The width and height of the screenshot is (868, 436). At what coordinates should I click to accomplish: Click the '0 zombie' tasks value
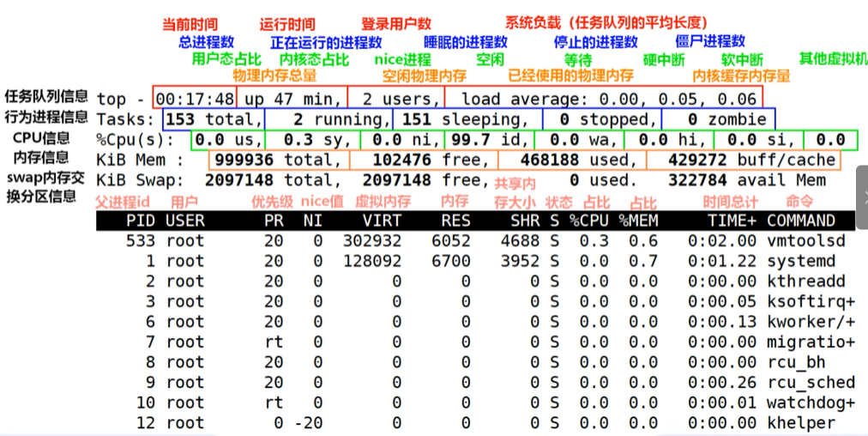[x=727, y=119]
